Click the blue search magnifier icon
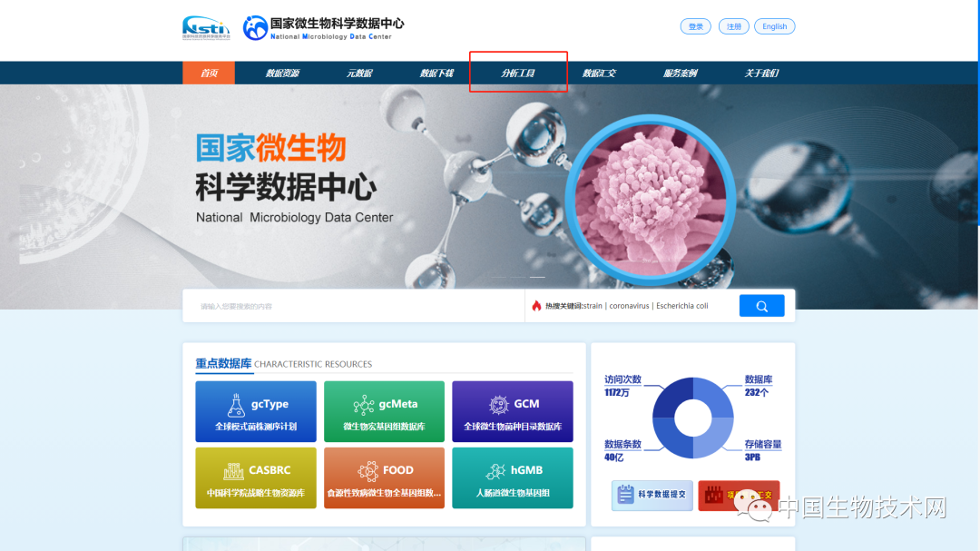Viewport: 980px width, 551px height. click(x=761, y=305)
